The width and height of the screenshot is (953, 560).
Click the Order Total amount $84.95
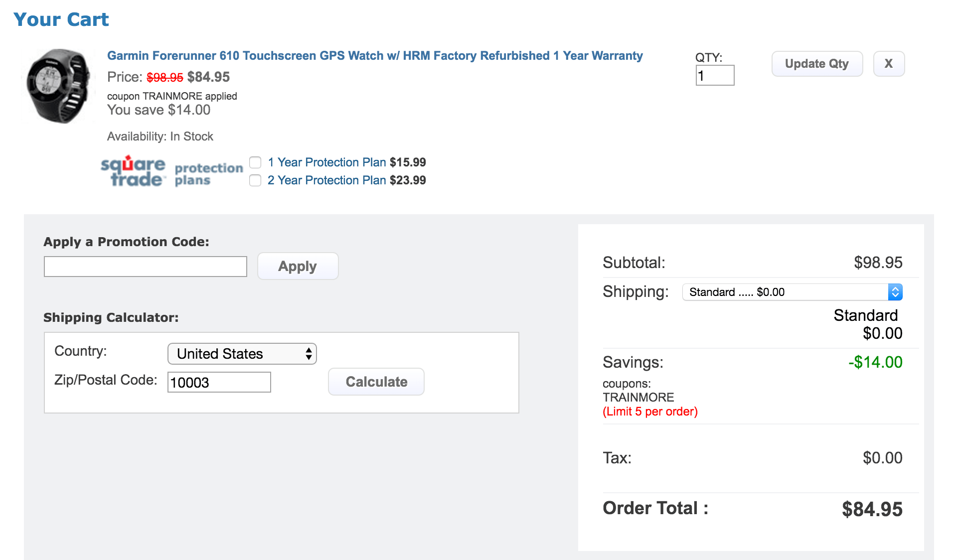coord(872,509)
